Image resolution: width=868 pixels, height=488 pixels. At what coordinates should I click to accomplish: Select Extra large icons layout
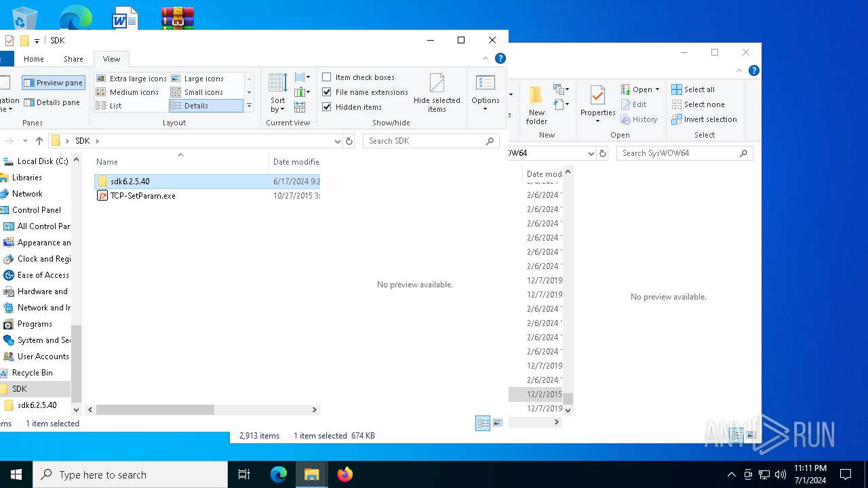tap(132, 79)
